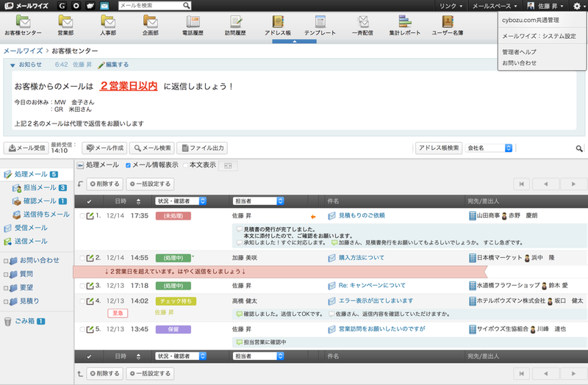The width and height of the screenshot is (588, 385).
Task: Select checkbox for mail row 3
Action: [82, 286]
